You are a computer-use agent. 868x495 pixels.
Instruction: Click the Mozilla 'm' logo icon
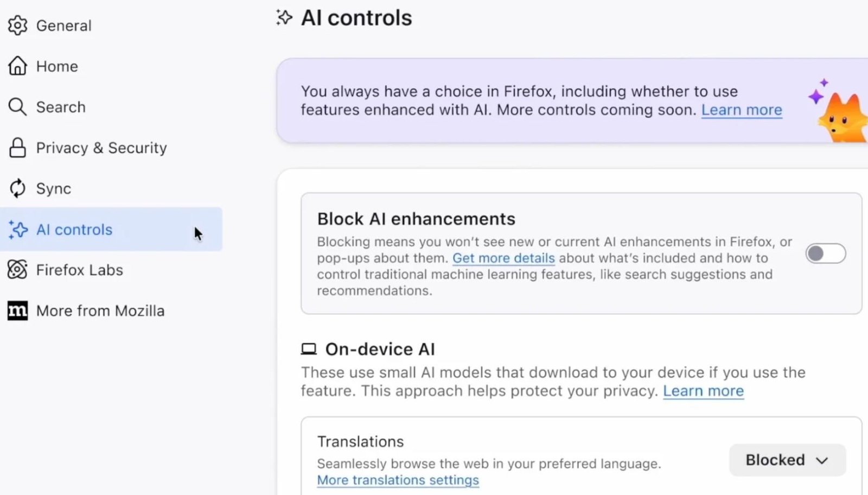pyautogui.click(x=17, y=310)
